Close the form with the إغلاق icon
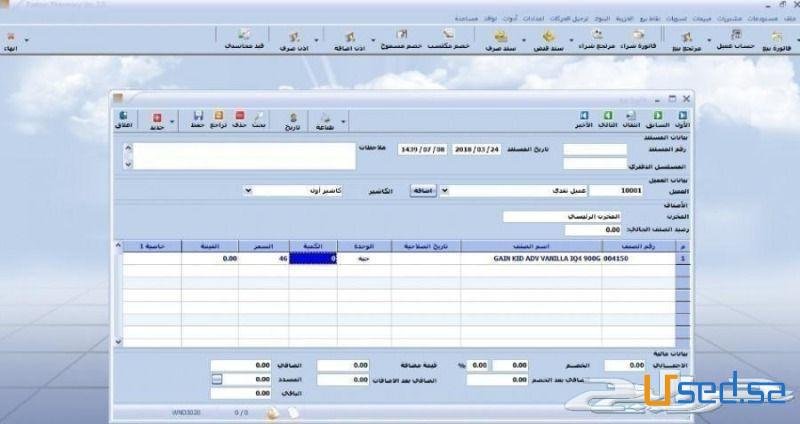The width and height of the screenshot is (800, 424). 122,119
